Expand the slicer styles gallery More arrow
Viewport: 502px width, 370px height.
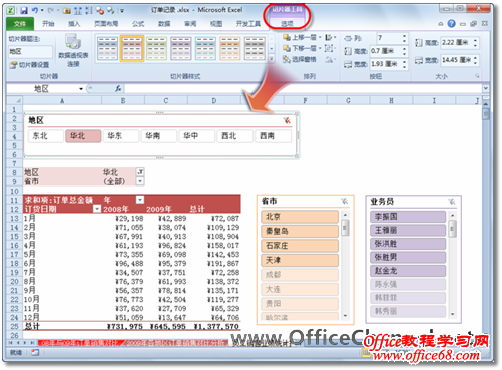coord(272,59)
